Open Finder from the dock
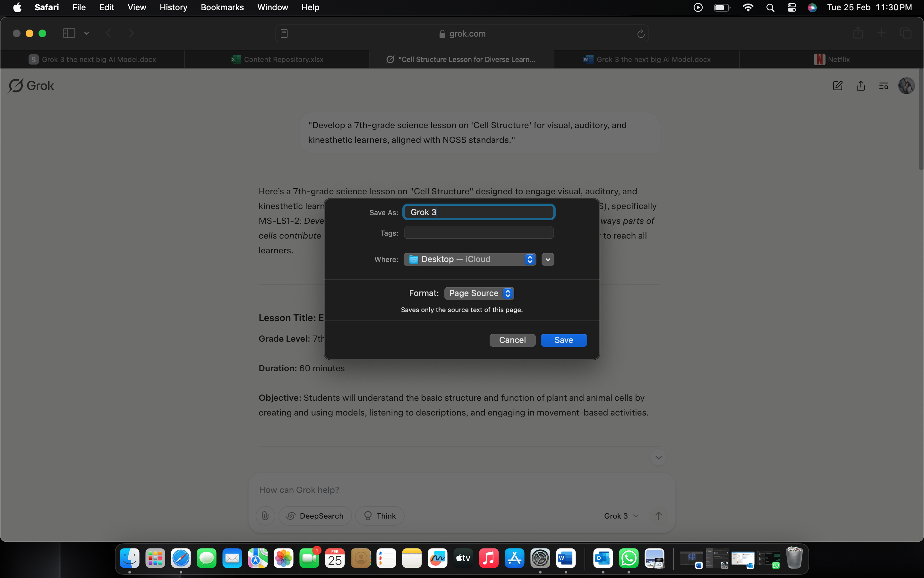 pyautogui.click(x=129, y=558)
